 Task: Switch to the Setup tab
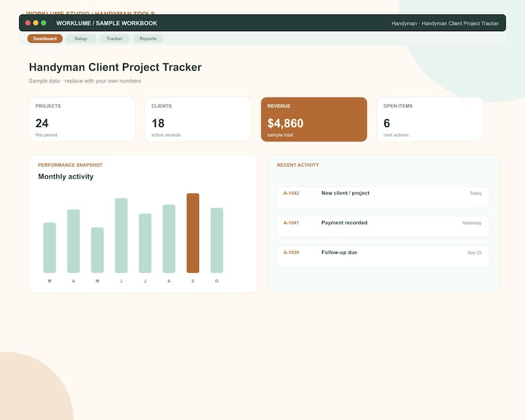tap(81, 38)
